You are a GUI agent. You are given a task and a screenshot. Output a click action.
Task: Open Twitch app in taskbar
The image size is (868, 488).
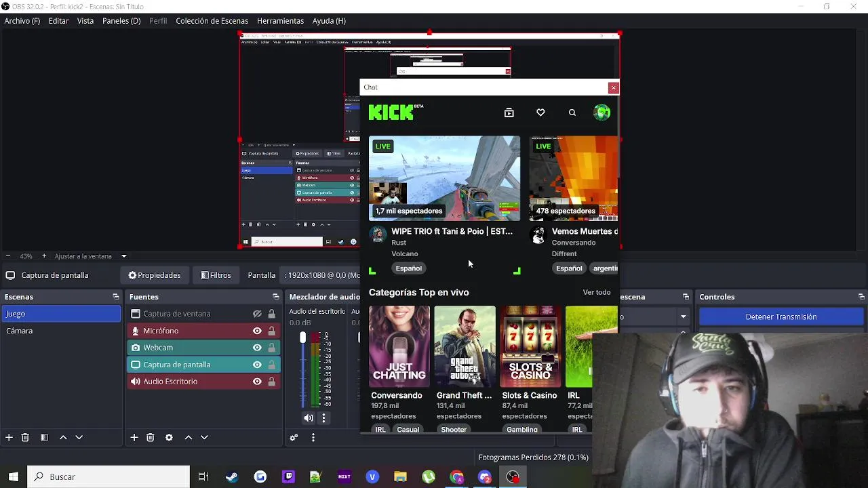click(288, 476)
